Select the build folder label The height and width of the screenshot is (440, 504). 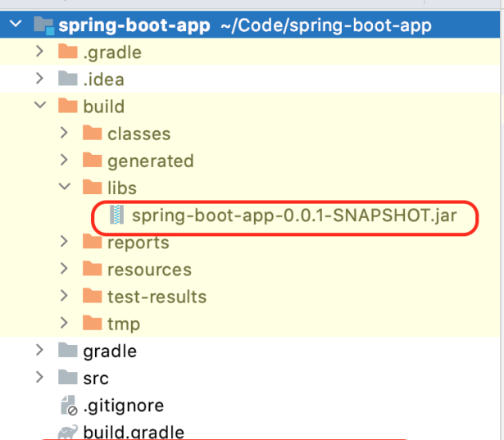[104, 106]
